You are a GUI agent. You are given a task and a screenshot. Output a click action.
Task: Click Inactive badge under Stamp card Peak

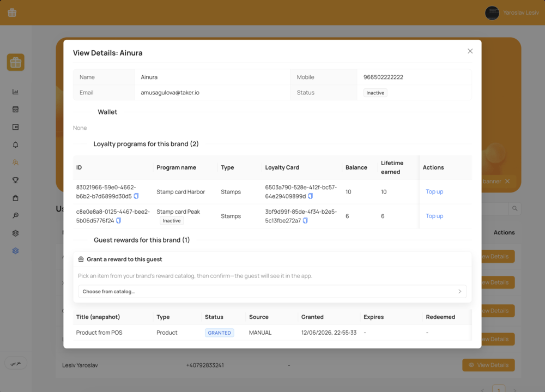pos(172,220)
